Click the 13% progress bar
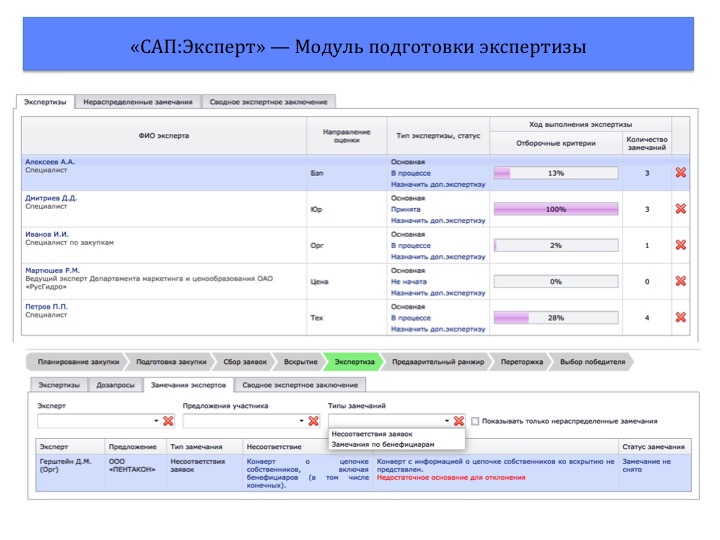This screenshot has height=540, width=720. tap(556, 173)
